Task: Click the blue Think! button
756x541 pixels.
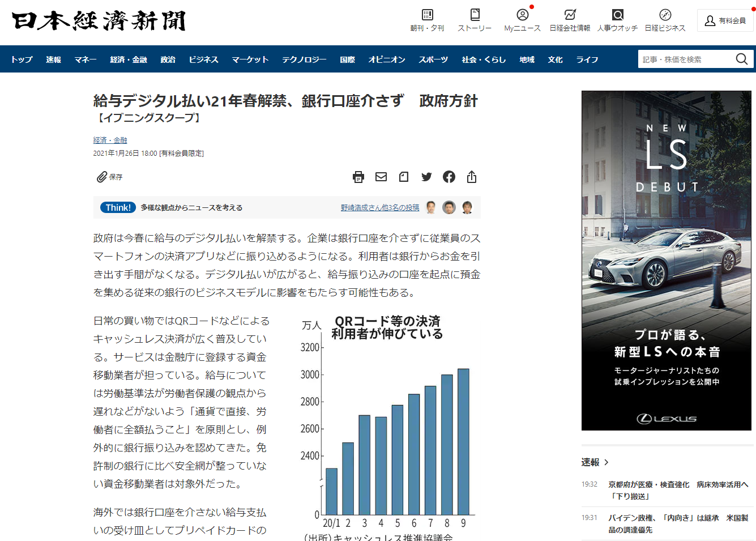Action: point(118,208)
